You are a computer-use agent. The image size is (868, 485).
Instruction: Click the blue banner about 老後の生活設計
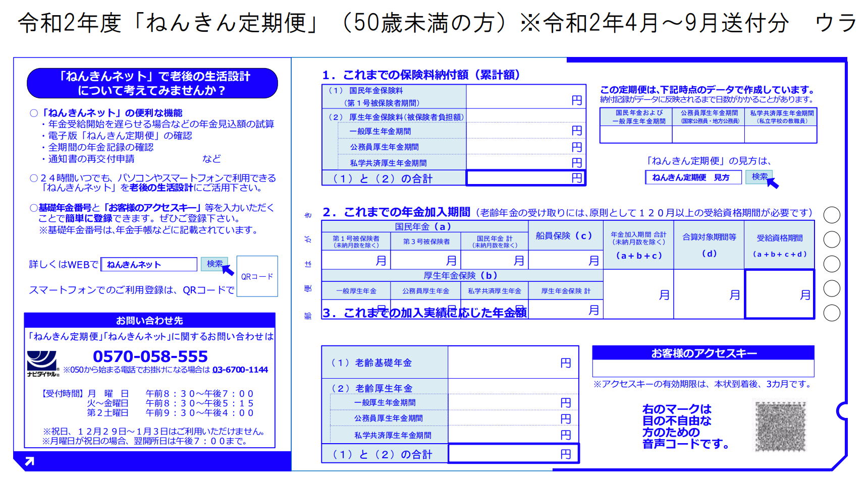[x=152, y=83]
